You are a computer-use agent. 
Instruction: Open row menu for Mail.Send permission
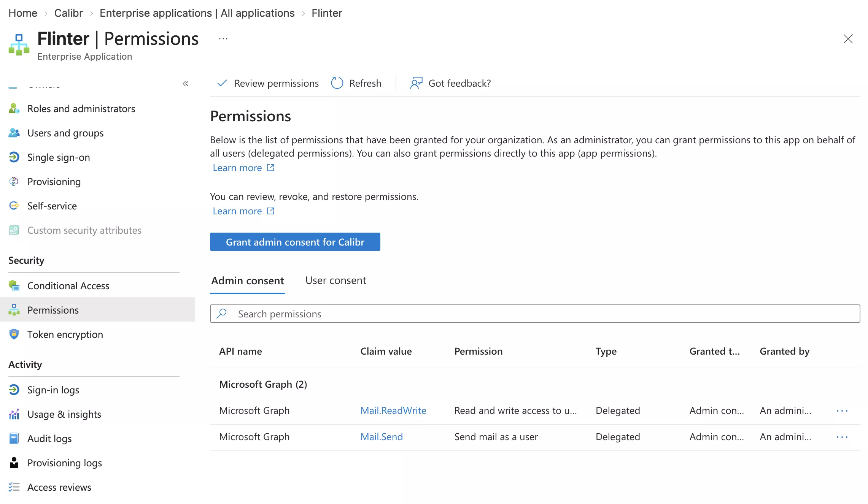tap(842, 437)
